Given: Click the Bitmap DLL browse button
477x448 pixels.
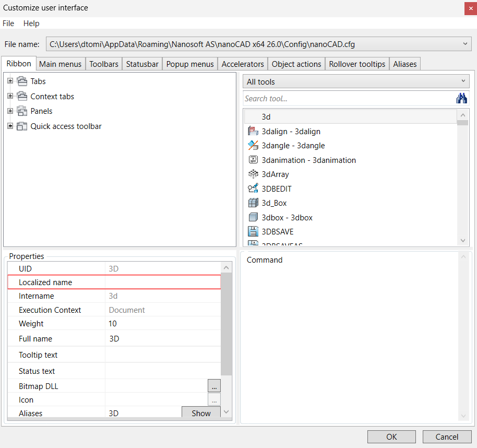Looking at the screenshot, I should [x=214, y=386].
